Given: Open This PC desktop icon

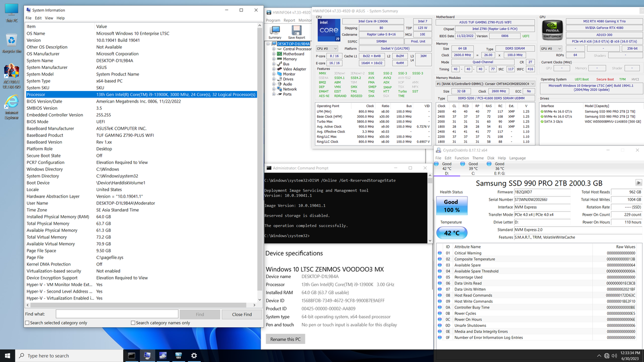Looking at the screenshot, I should coord(11,13).
